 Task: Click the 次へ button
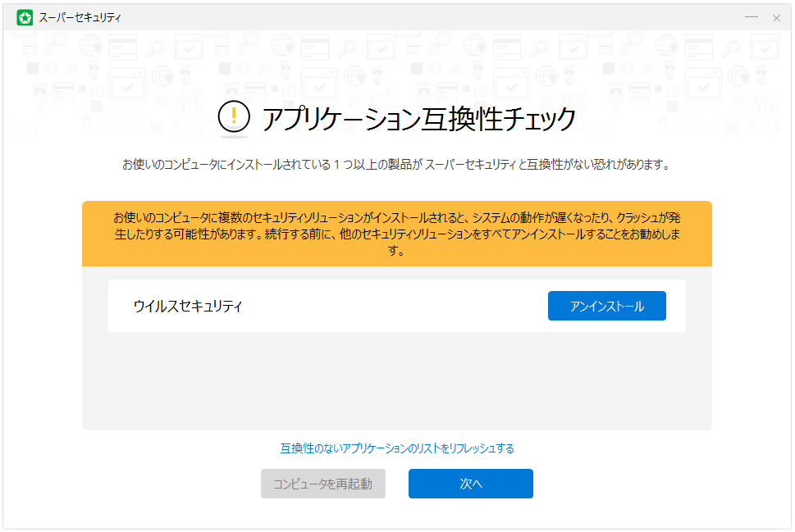(x=470, y=484)
